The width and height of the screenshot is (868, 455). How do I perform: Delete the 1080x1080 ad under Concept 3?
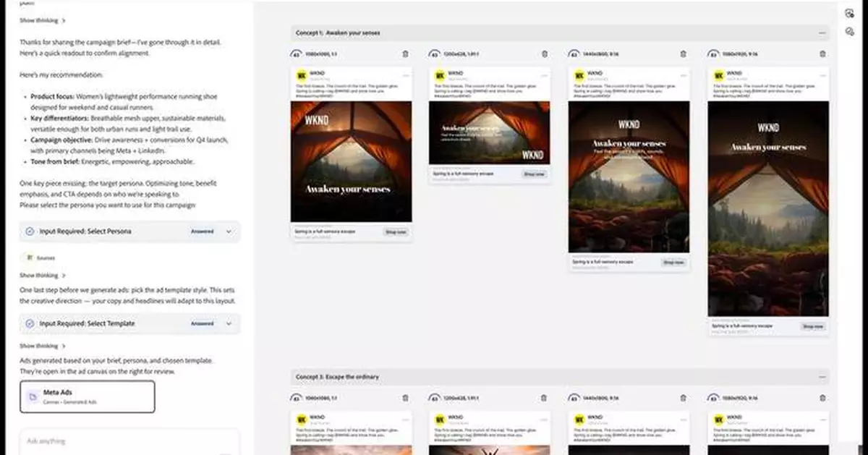(x=405, y=397)
